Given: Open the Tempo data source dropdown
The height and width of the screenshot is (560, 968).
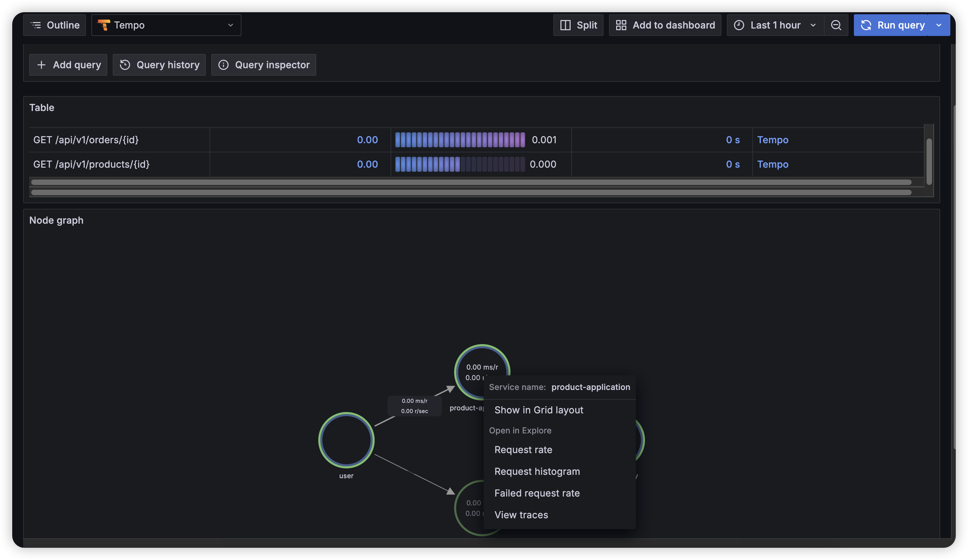Looking at the screenshot, I should (166, 25).
